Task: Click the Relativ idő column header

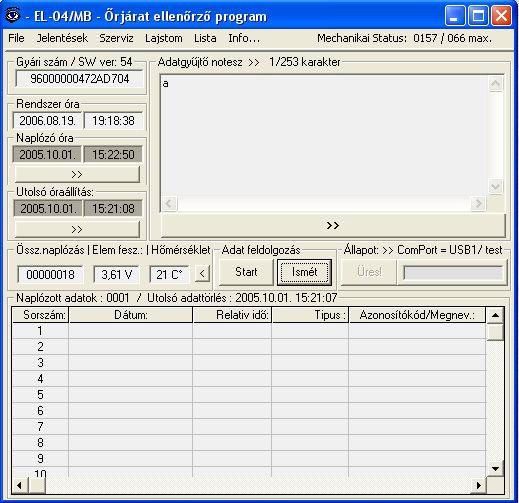Action: pos(232,315)
